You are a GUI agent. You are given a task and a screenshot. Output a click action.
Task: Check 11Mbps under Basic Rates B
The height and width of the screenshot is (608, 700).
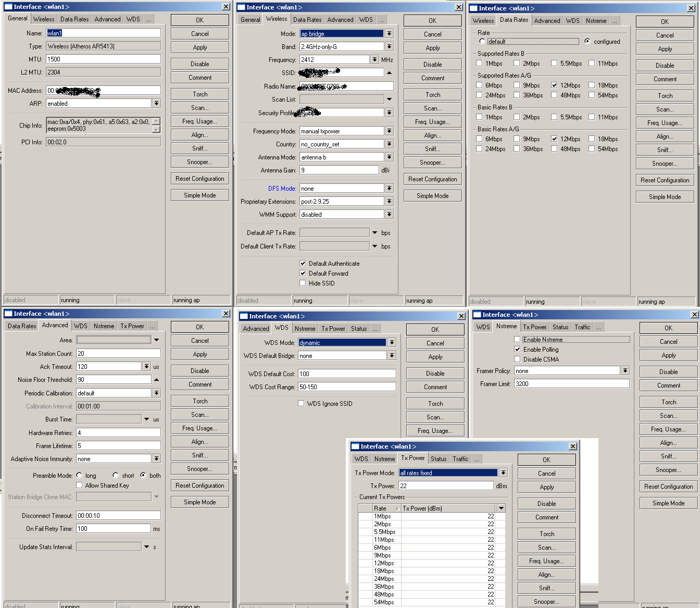592,117
